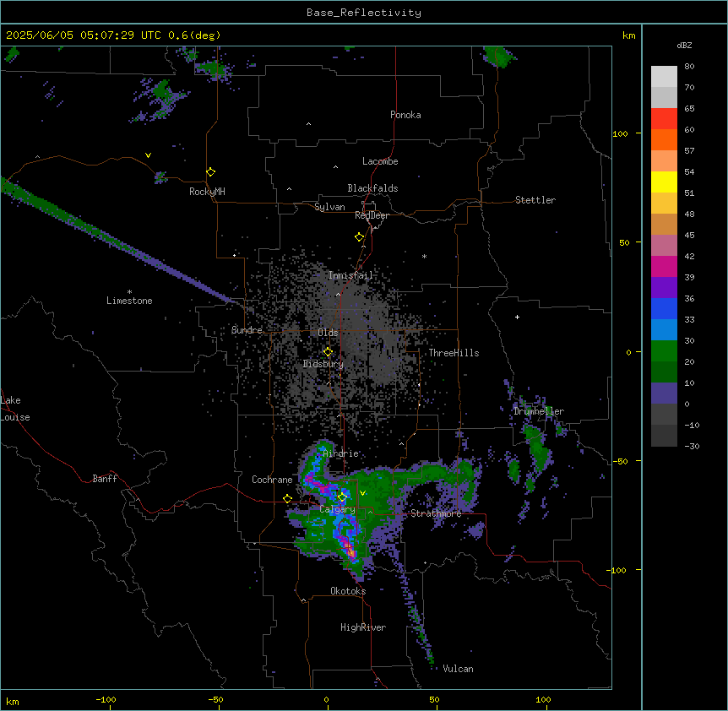
Task: Select the red 60–65 dBZ legend swatch
Action: click(x=664, y=119)
